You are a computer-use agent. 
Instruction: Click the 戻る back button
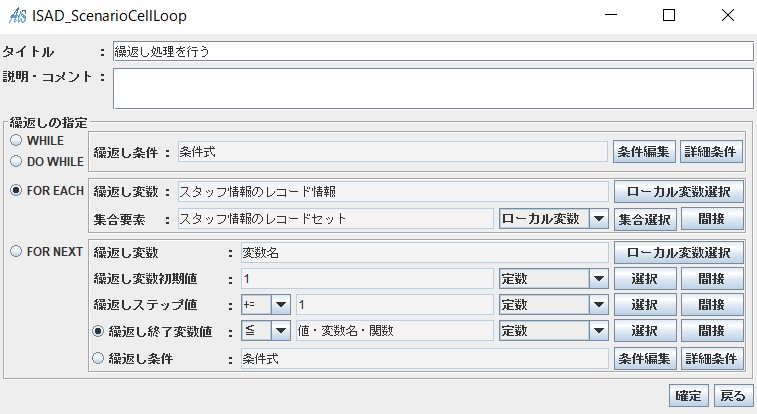(x=733, y=396)
